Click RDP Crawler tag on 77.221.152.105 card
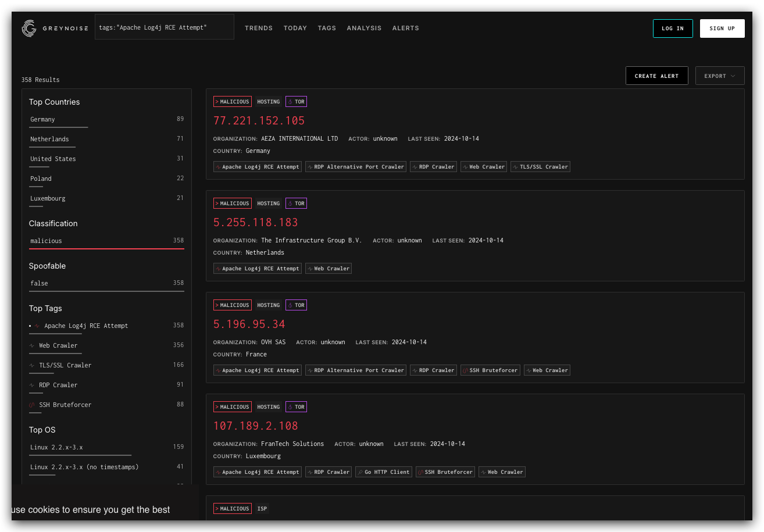Screen dimensions: 764x532 433,167
